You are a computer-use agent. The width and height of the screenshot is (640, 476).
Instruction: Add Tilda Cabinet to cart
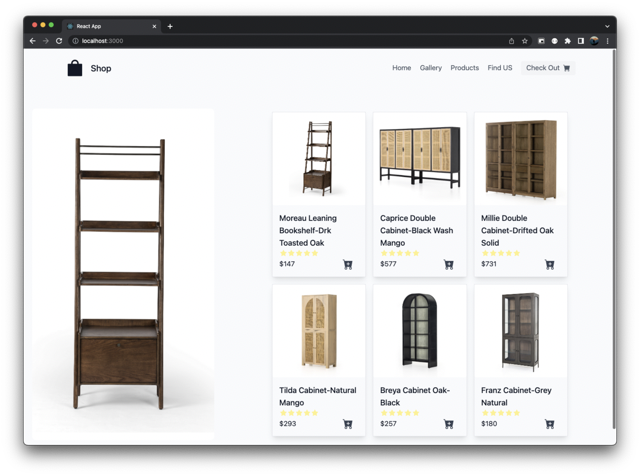pos(348,424)
